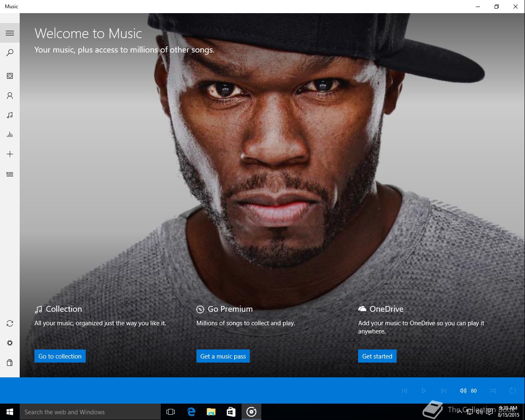Open the hamburger navigation menu
Image resolution: width=525 pixels, height=420 pixels.
coord(10,33)
